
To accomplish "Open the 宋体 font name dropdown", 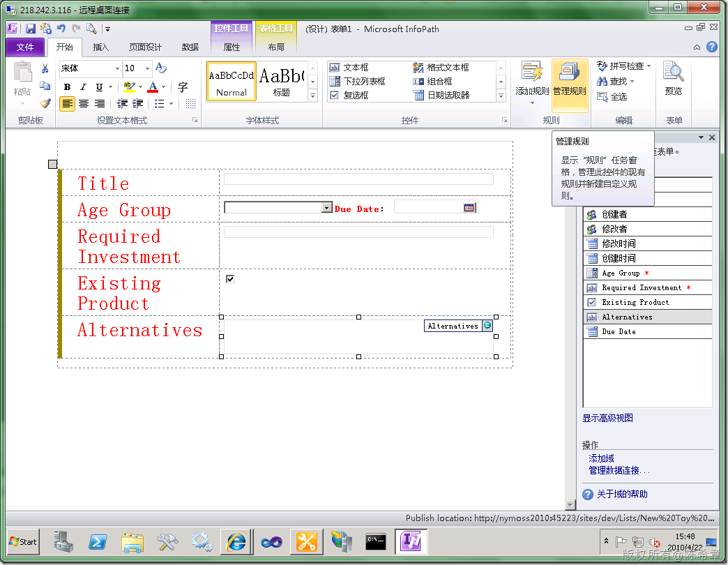I will coord(117,69).
